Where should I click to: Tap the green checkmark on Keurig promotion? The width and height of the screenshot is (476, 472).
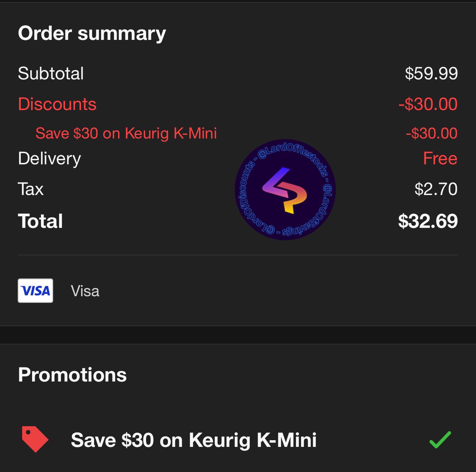[x=440, y=439]
